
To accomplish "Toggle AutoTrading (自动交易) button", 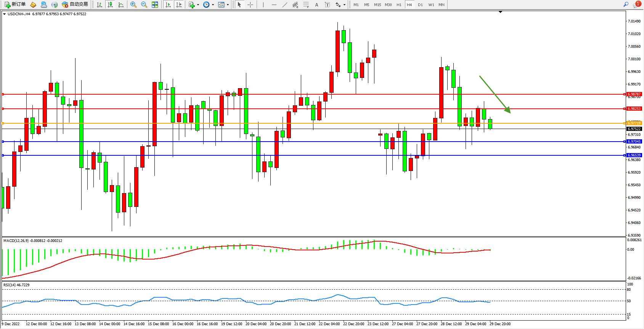I will pyautogui.click(x=75, y=5).
